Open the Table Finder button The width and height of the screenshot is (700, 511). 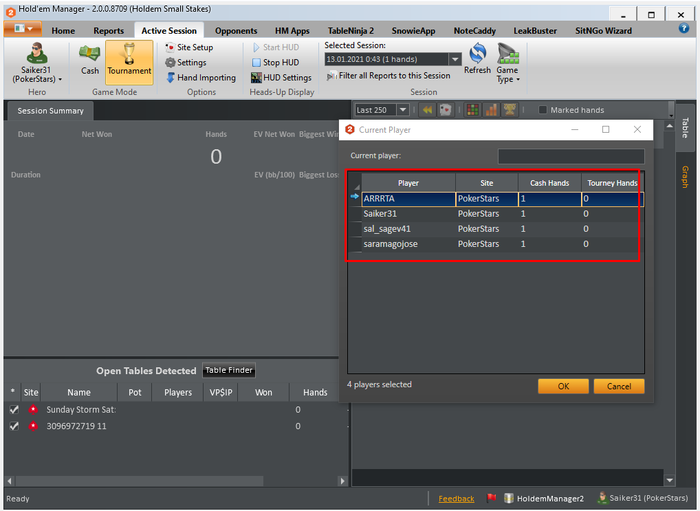point(229,370)
